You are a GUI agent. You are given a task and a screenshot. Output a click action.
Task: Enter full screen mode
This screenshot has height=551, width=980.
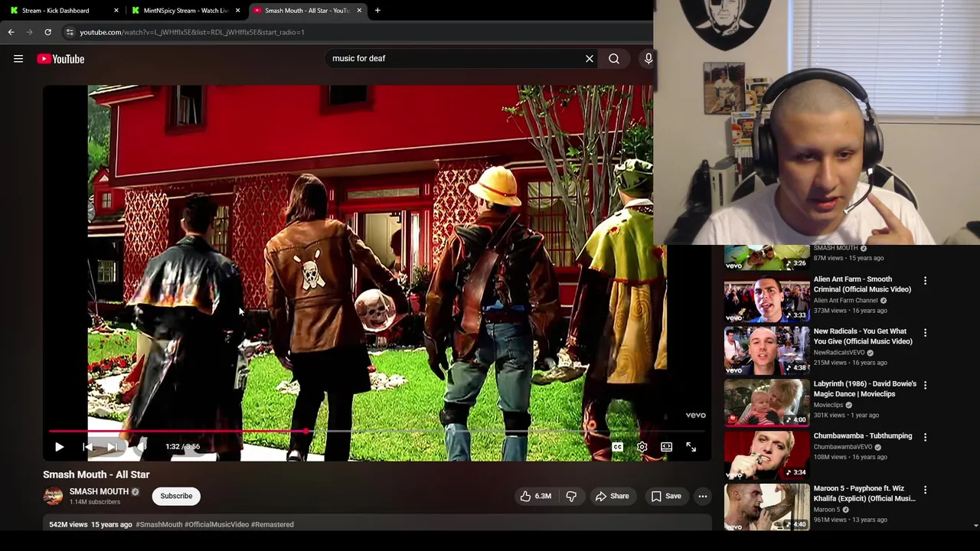pos(691,447)
